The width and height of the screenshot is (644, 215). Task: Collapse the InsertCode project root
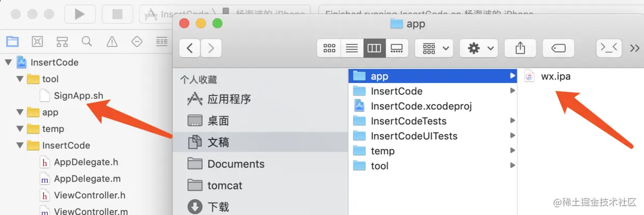pos(8,62)
